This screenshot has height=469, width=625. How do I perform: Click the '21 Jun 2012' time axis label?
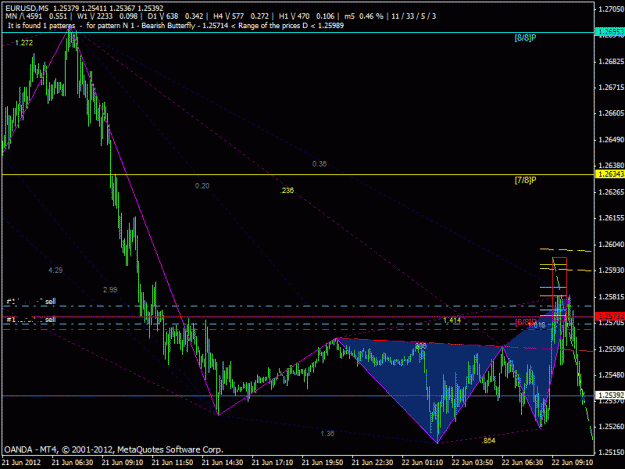[x=21, y=463]
